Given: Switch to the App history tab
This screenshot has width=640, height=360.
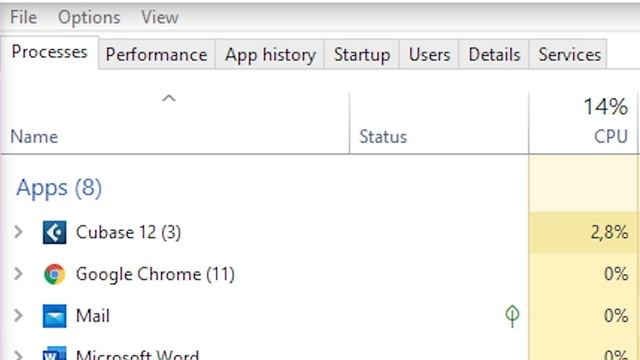Looking at the screenshot, I should [270, 54].
